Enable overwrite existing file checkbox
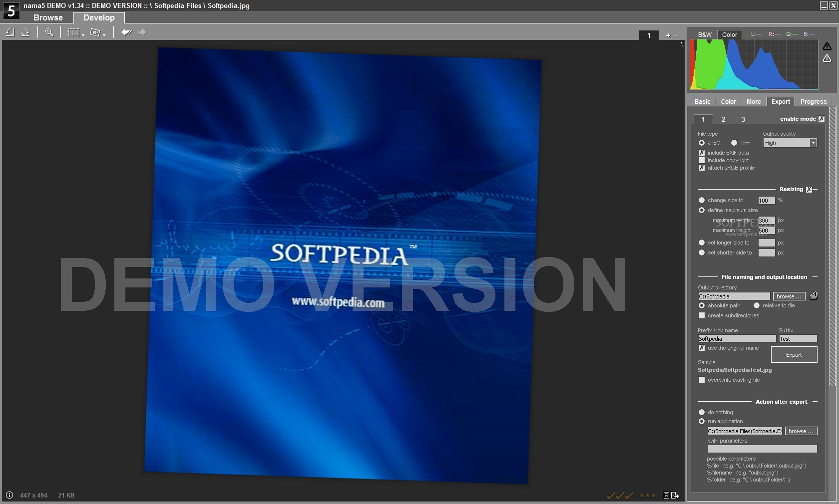This screenshot has height=504, width=839. coord(702,380)
